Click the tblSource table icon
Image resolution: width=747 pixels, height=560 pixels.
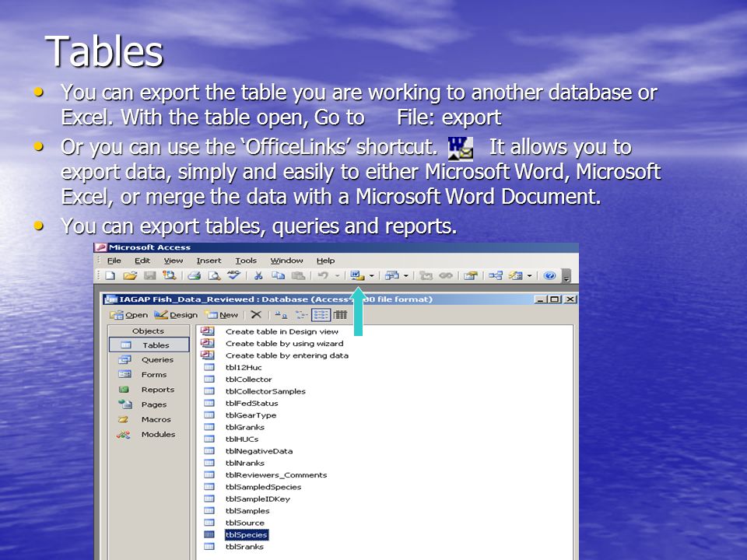coord(209,523)
